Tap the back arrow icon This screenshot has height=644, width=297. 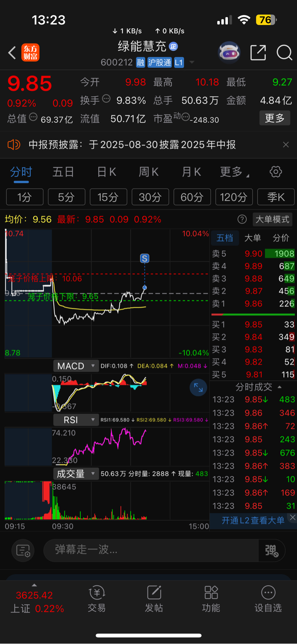click(x=12, y=53)
